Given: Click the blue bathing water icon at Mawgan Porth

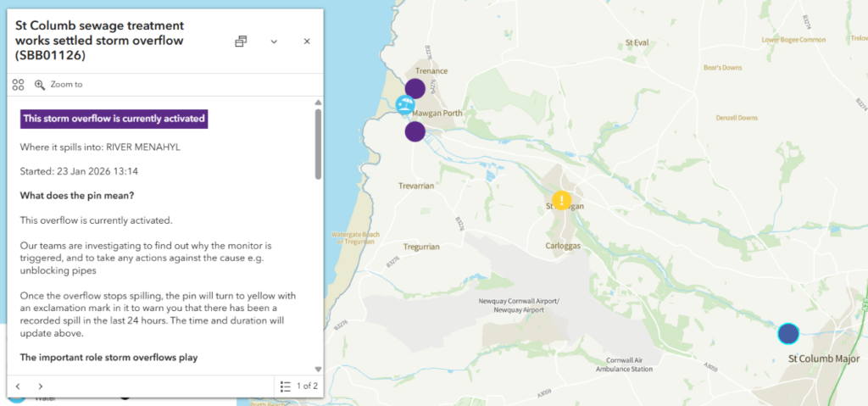Looking at the screenshot, I should tap(404, 106).
